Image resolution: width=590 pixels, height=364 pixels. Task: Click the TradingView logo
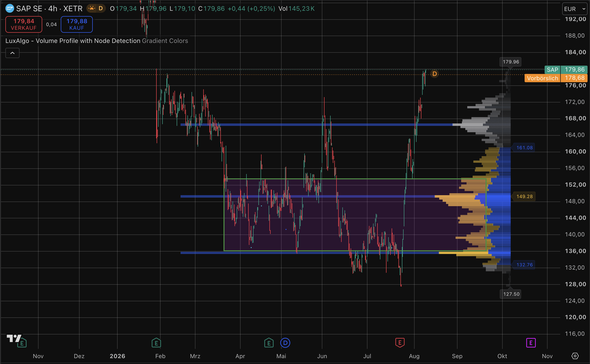(x=14, y=338)
